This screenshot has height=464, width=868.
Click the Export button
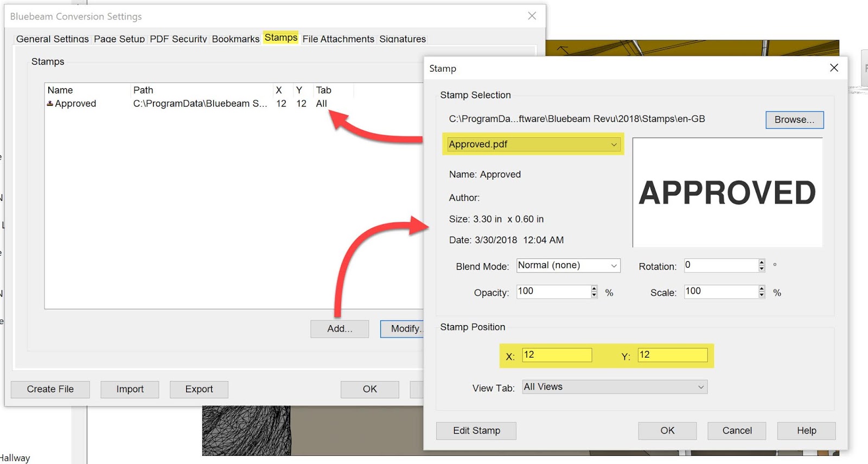199,389
